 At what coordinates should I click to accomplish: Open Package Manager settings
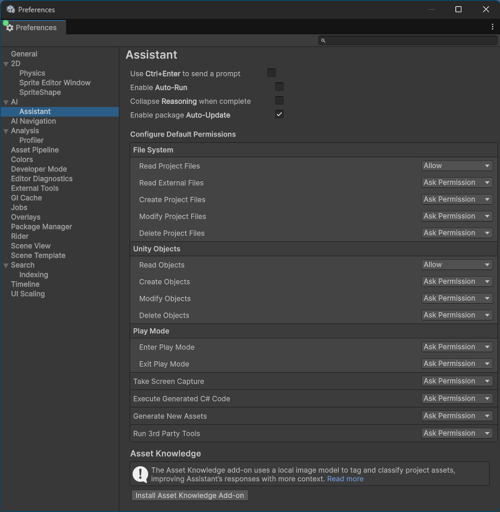[x=41, y=227]
